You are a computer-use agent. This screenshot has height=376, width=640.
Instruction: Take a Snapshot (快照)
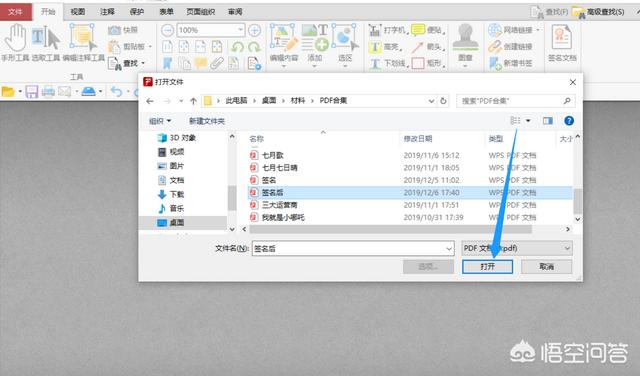[x=123, y=30]
